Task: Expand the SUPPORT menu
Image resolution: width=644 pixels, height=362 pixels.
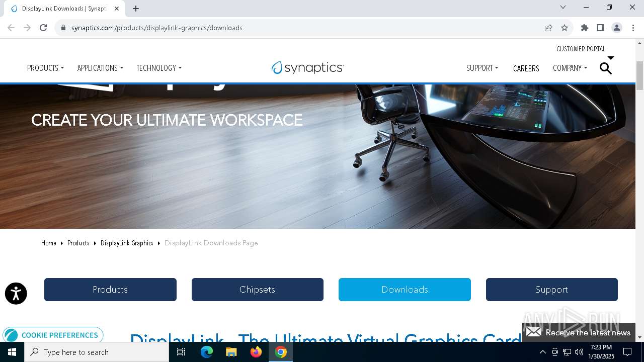Action: tap(482, 68)
